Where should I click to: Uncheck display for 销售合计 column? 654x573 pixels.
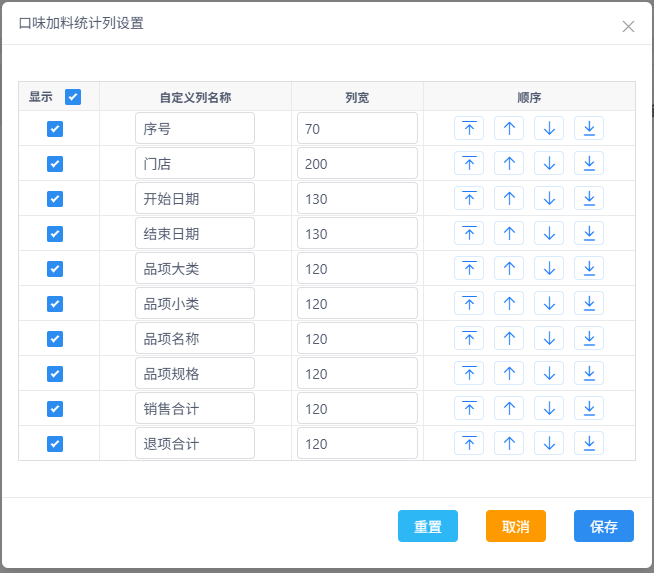[55, 409]
